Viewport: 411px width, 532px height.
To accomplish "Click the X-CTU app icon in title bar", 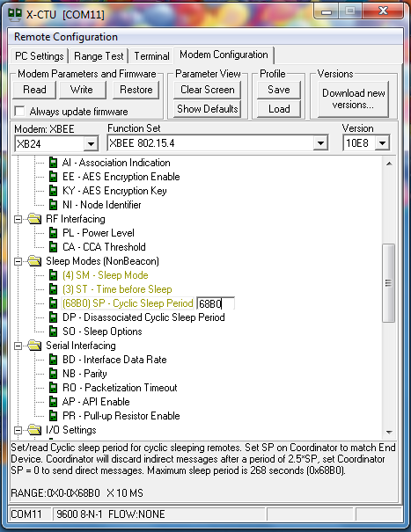I will coord(15,14).
